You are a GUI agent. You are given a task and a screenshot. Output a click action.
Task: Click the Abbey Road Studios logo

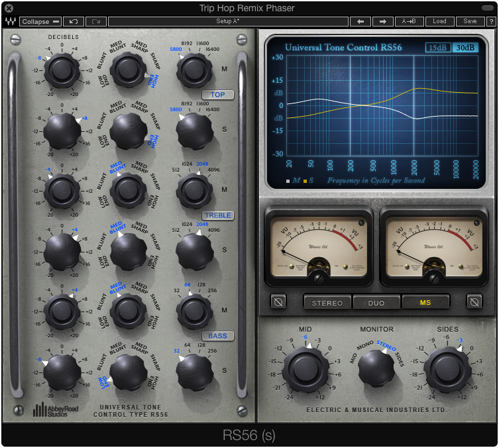coord(56,410)
